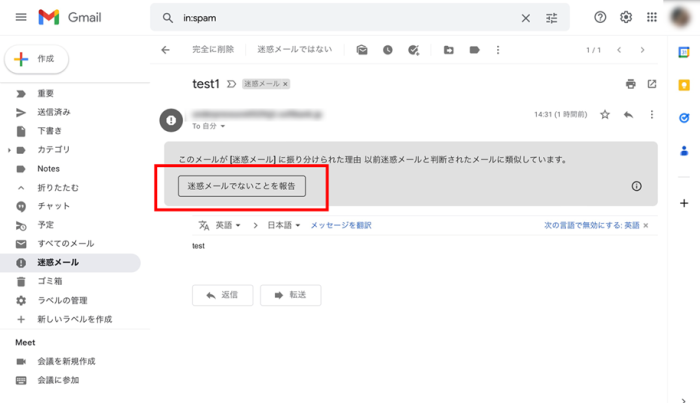Open the 日本語 target language dropdown
Screen dimensions: 700x403
pos(283,226)
